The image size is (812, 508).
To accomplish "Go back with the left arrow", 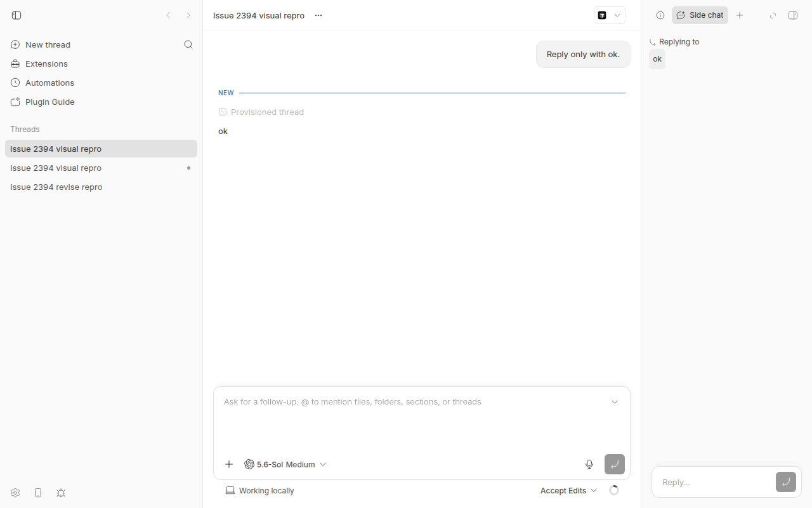I will click(x=168, y=15).
